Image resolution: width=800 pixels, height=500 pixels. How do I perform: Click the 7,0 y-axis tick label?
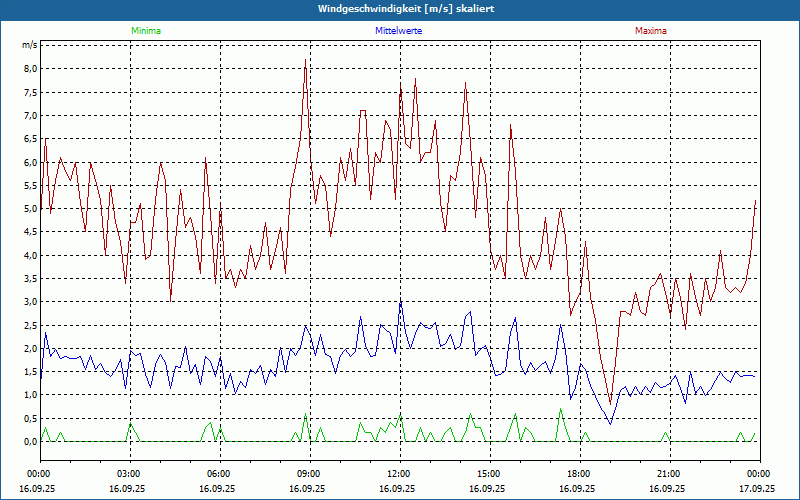pyautogui.click(x=31, y=115)
